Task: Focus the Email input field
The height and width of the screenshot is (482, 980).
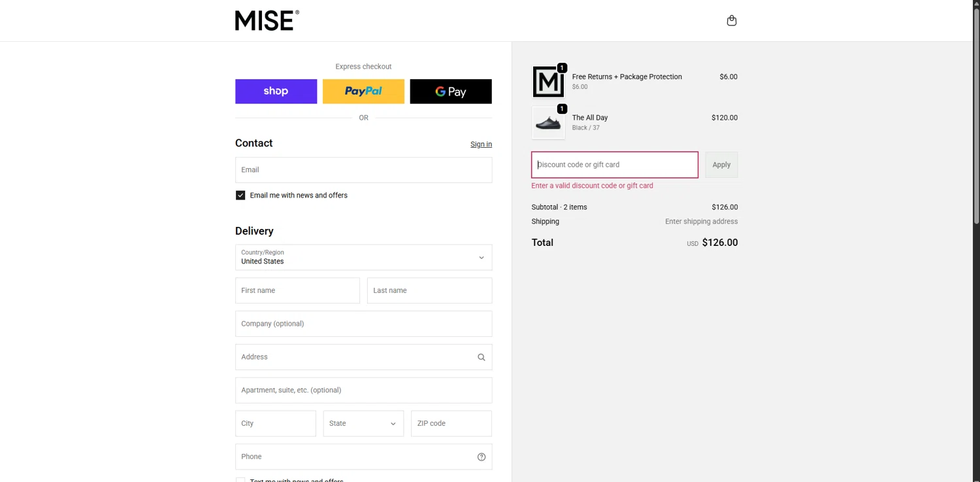Action: [363, 170]
